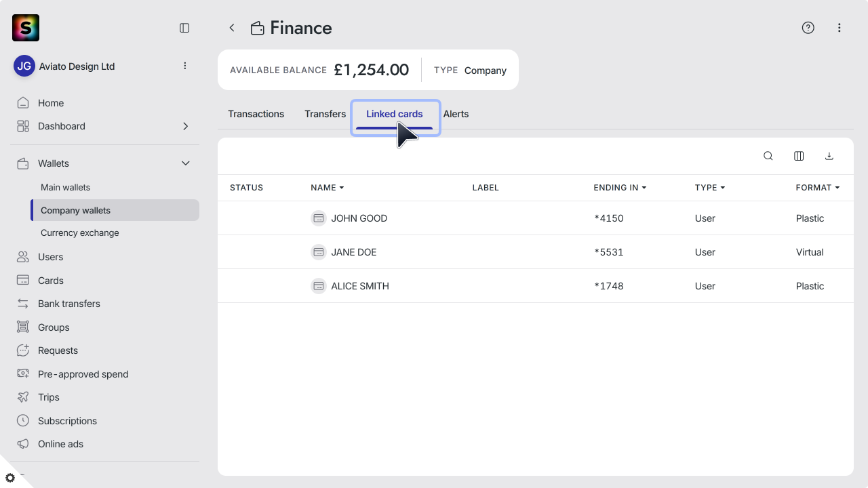Click the LABEL column header
Screen dimensions: 868x488
pyautogui.click(x=486, y=188)
